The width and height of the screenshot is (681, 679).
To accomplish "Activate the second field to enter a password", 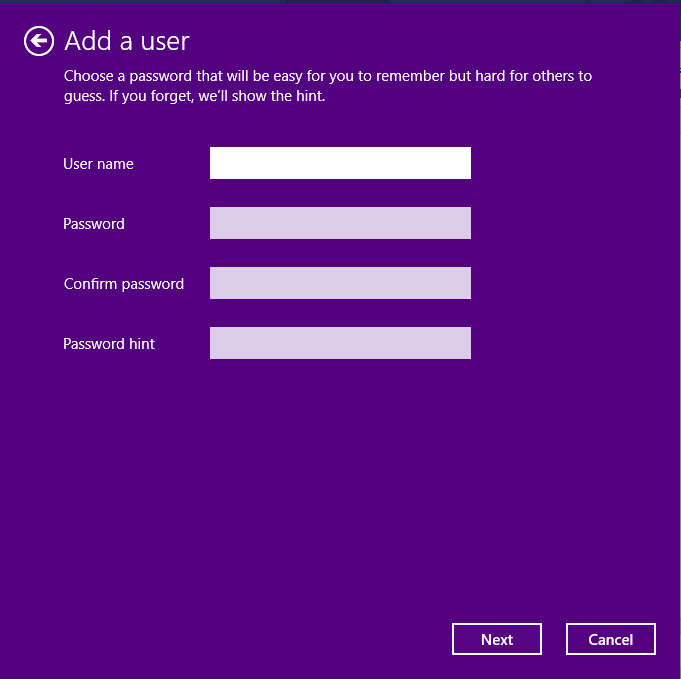I will pos(340,223).
